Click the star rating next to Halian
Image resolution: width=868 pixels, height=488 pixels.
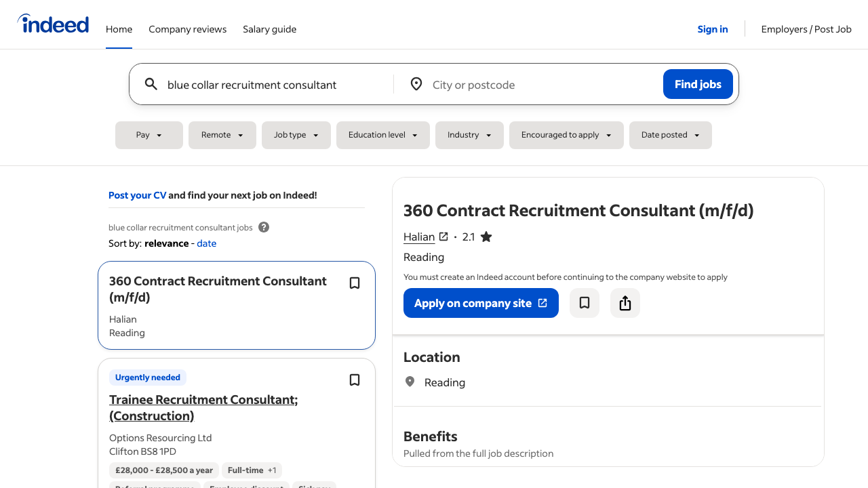pos(486,236)
